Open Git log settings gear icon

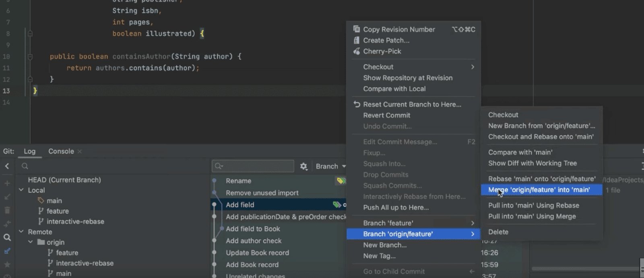coord(303,166)
